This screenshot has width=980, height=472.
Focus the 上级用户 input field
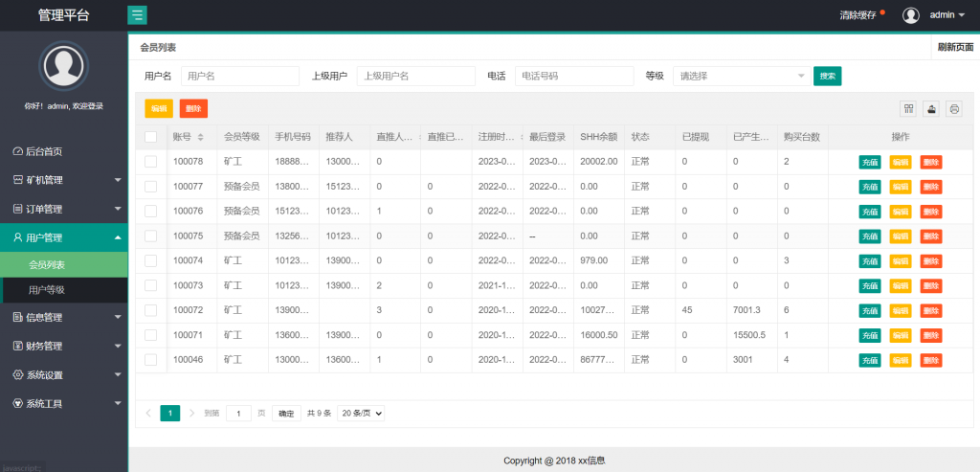416,77
